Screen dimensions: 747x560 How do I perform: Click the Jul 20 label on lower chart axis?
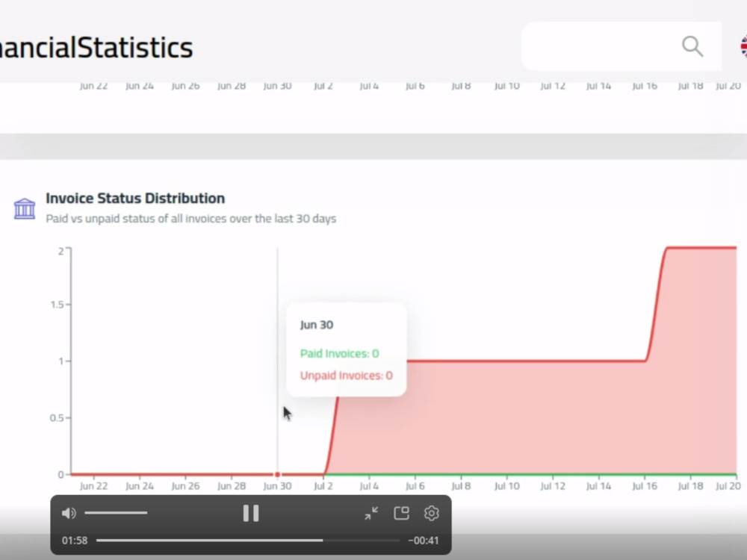[728, 486]
